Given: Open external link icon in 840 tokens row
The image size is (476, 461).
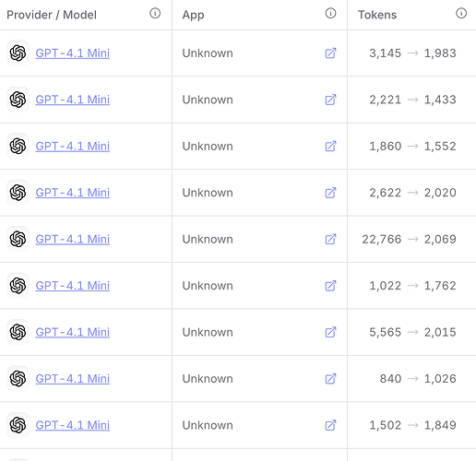Looking at the screenshot, I should [x=330, y=379].
